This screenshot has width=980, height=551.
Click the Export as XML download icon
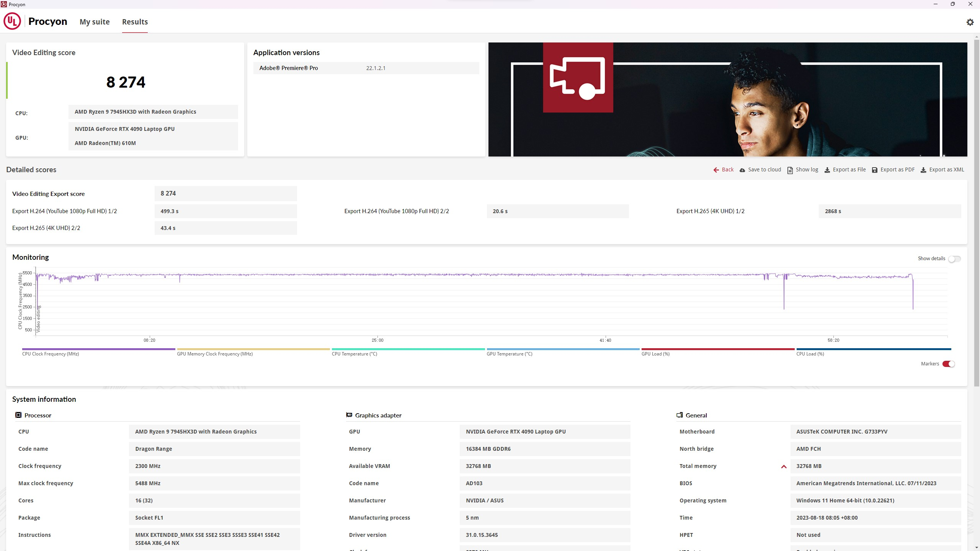click(x=923, y=170)
